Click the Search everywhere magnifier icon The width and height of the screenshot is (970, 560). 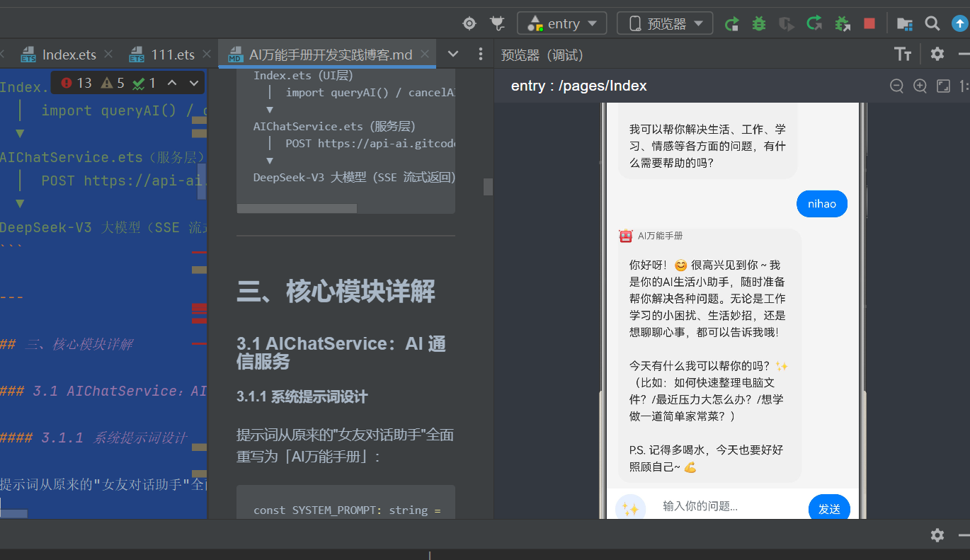[x=932, y=23]
